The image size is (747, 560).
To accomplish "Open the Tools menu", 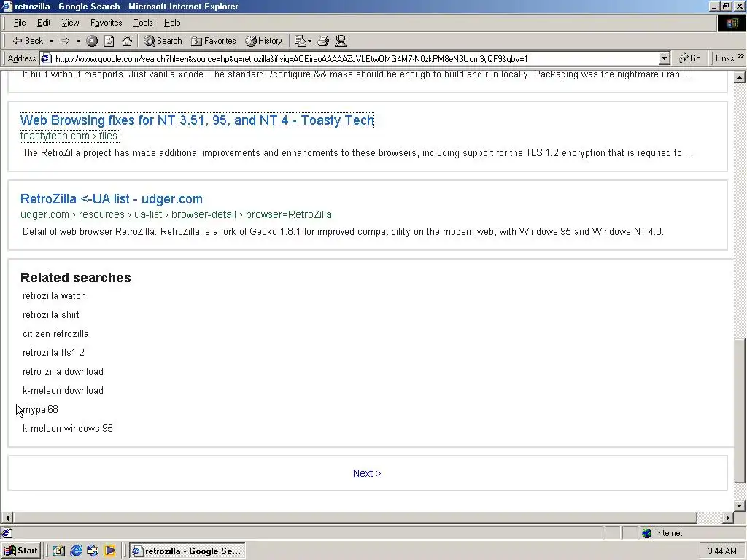I will (x=143, y=23).
